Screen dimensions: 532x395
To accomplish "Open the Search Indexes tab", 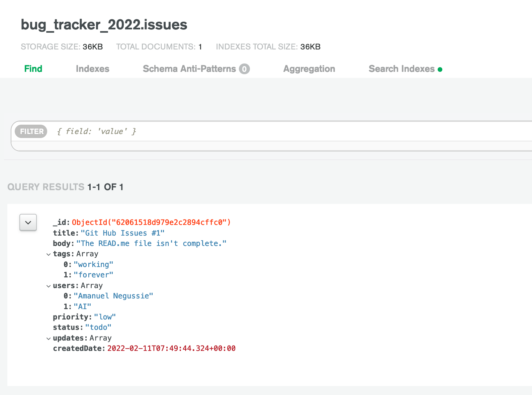I will [x=406, y=69].
